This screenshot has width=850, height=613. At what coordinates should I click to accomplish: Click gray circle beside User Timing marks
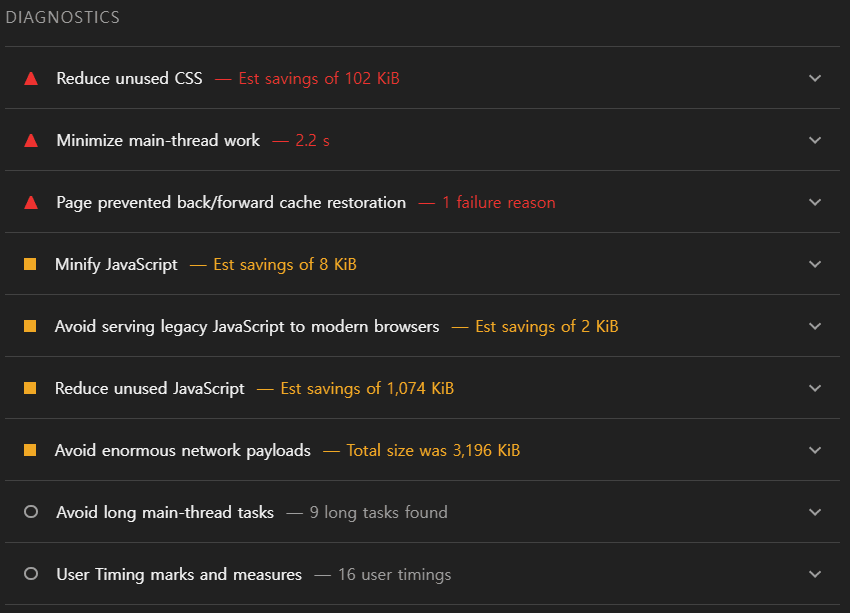pos(31,574)
